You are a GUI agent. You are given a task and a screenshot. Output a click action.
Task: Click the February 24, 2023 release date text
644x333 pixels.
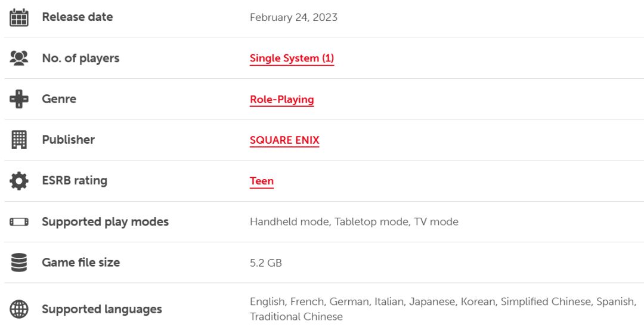pyautogui.click(x=293, y=17)
